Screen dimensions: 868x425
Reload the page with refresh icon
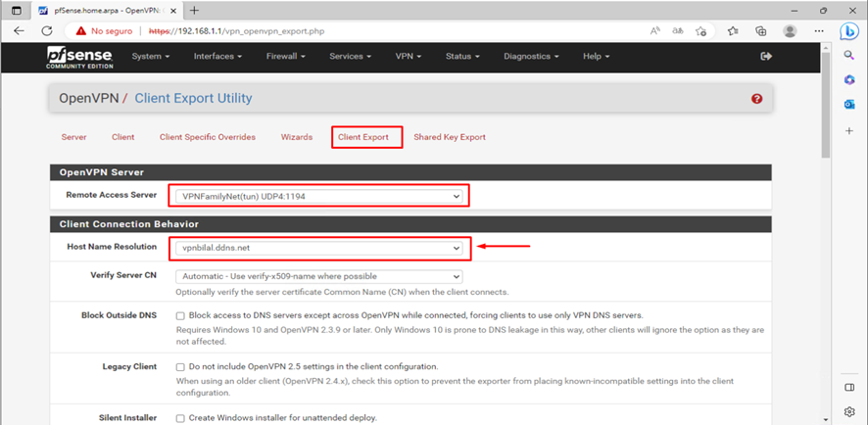pyautogui.click(x=48, y=31)
